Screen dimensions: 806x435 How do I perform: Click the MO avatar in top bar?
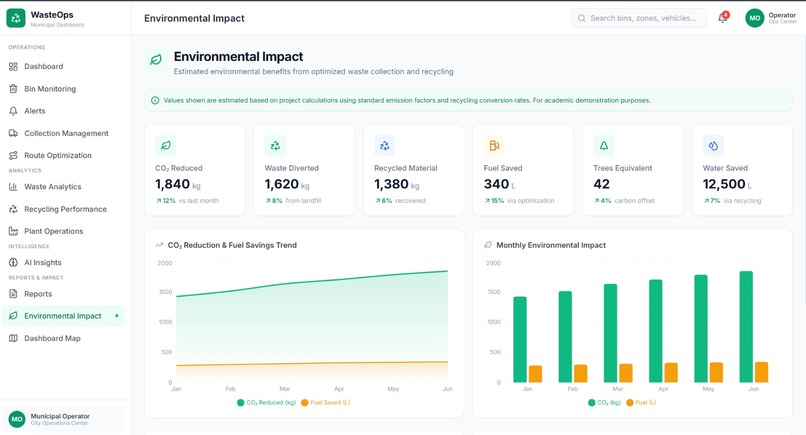click(x=755, y=18)
